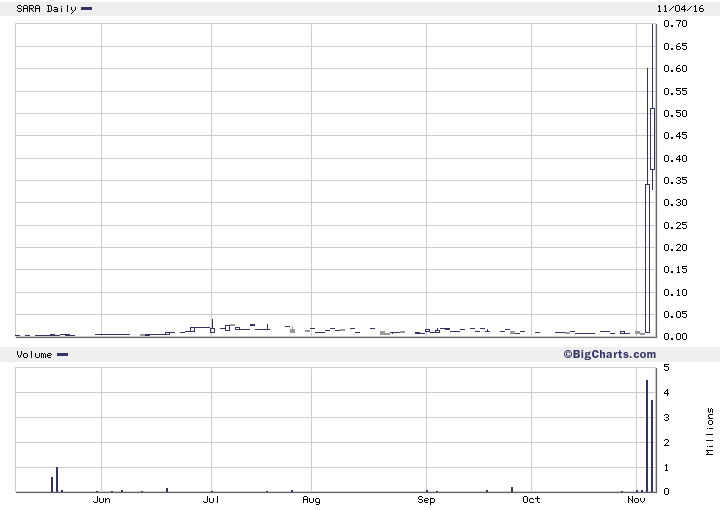Click the Millions volume unit label
The height and width of the screenshot is (510, 720).
coord(710,432)
